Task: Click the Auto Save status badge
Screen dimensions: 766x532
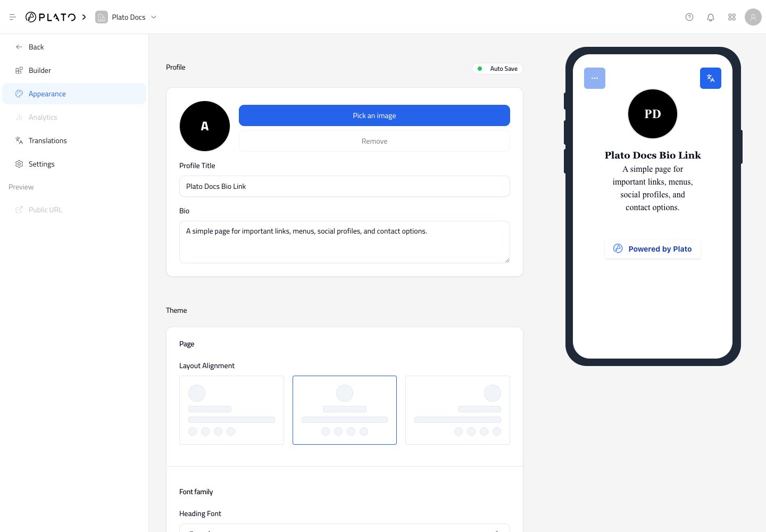Action: [x=497, y=69]
